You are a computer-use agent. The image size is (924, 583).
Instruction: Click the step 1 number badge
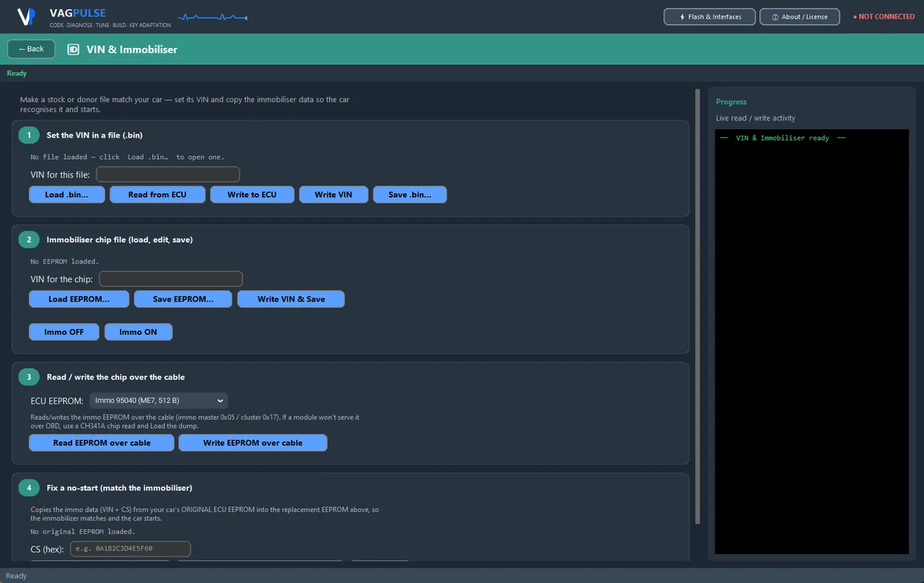29,135
